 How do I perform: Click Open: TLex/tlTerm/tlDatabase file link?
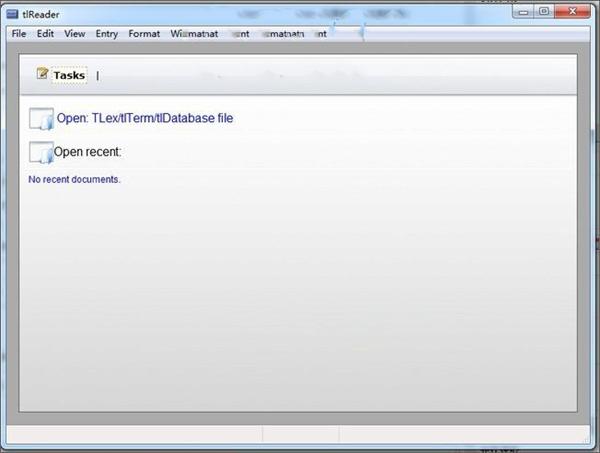(x=145, y=118)
